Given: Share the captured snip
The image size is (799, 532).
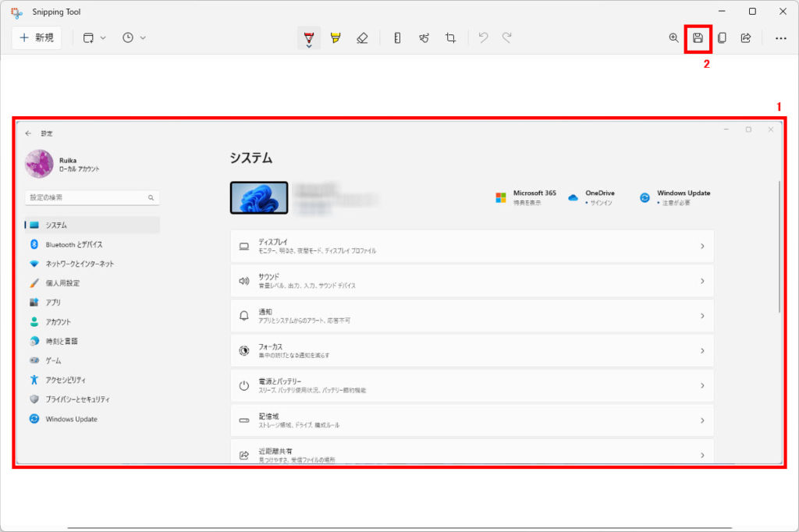Looking at the screenshot, I should [746, 37].
